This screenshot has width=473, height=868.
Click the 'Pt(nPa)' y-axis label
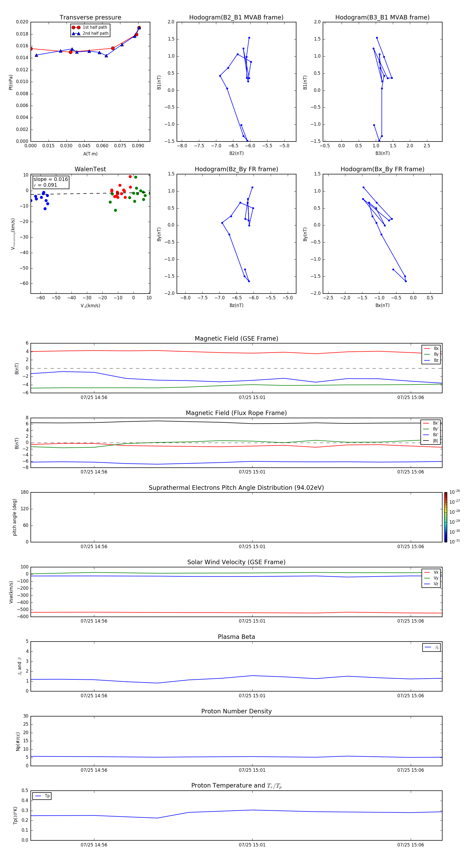tap(11, 82)
